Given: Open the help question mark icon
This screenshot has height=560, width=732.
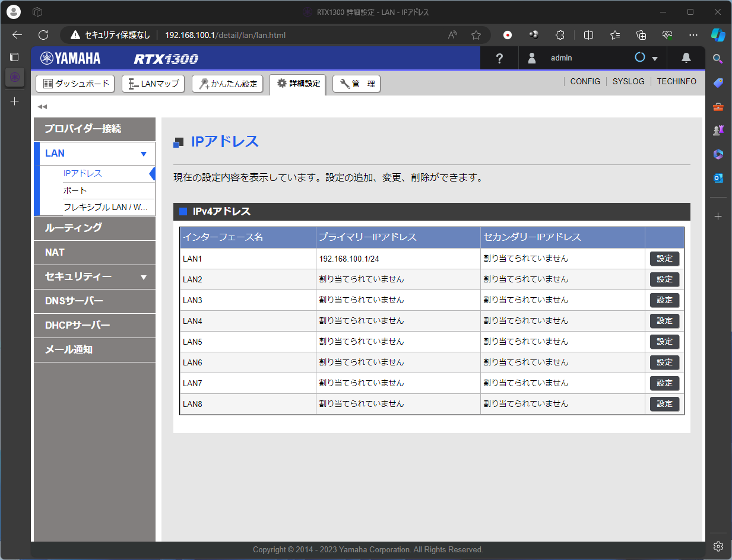Looking at the screenshot, I should coord(499,58).
